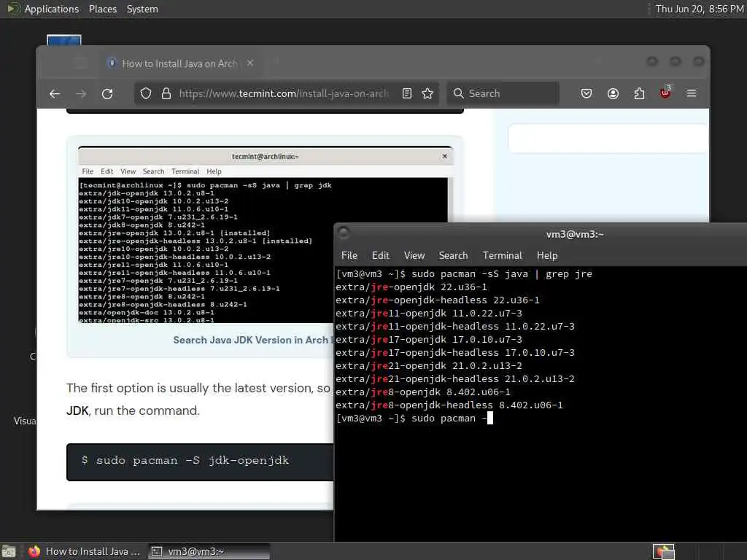Open Help menu in vm3 terminal
The image size is (747, 560).
click(547, 256)
